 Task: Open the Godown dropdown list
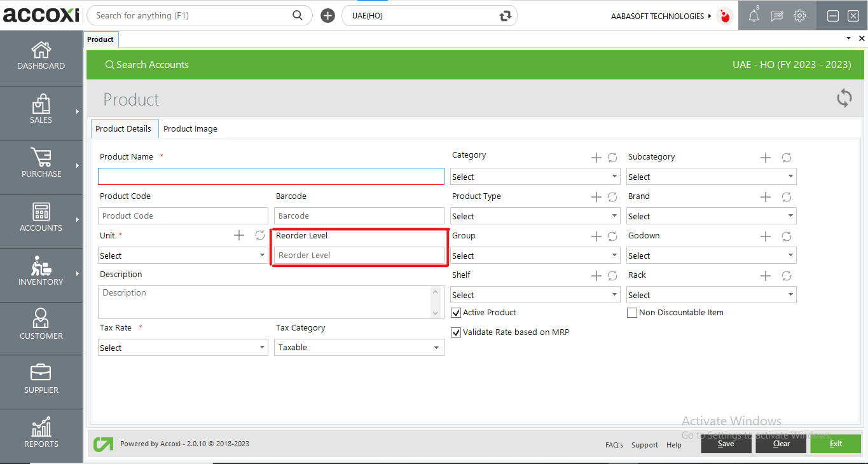(x=711, y=256)
